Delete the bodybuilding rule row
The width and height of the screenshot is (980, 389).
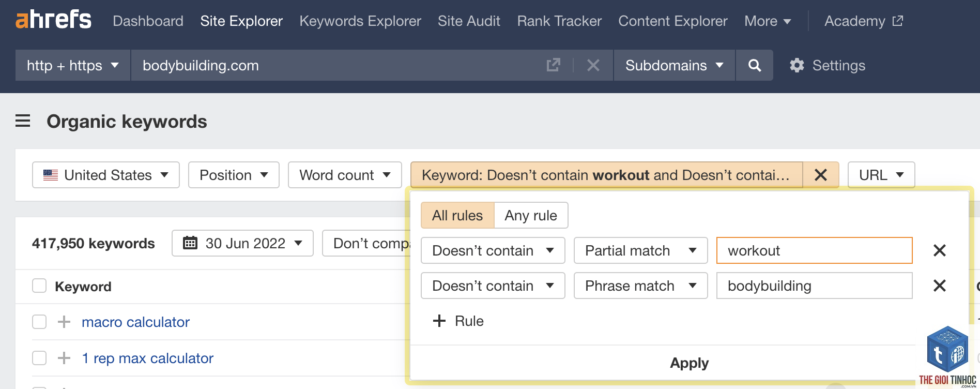coord(940,286)
